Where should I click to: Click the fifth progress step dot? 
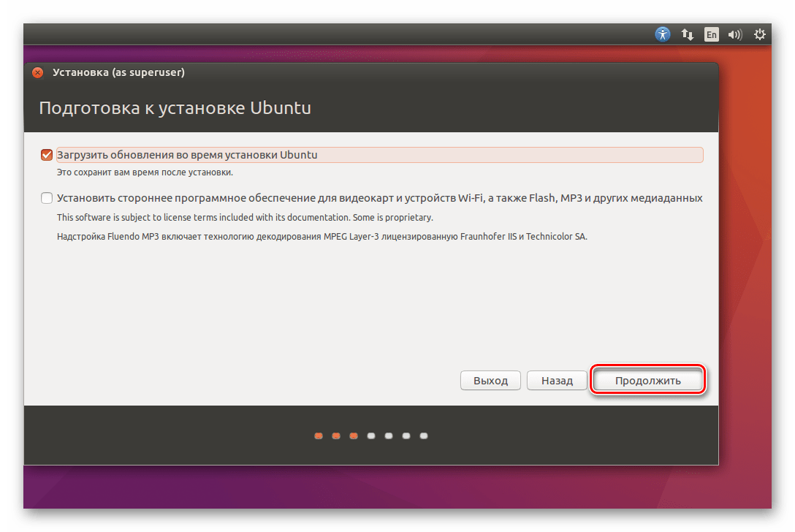pos(389,436)
